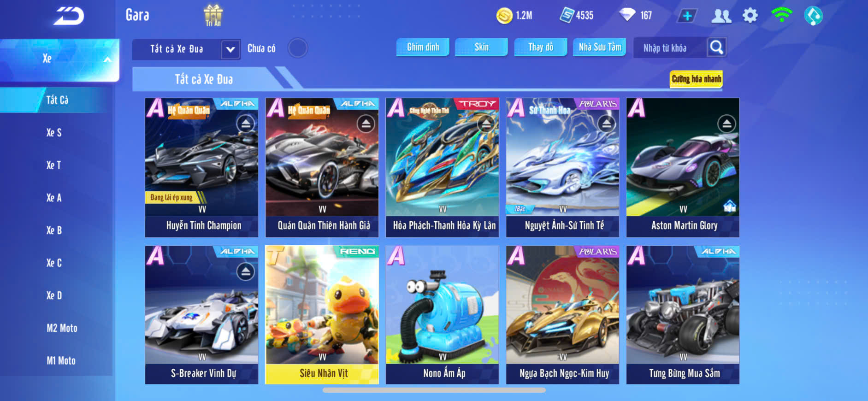
Task: Toggle eject button on Aston Martin Glory
Action: (726, 124)
